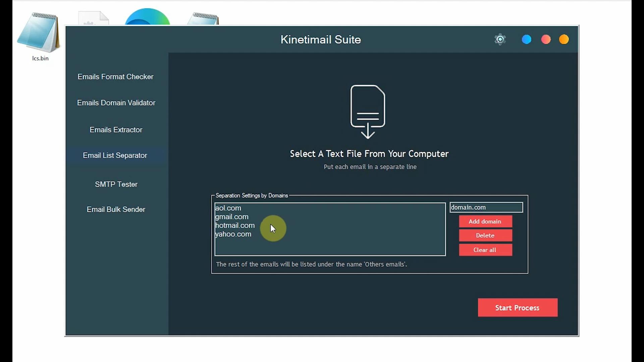Screen dimensions: 644x362
Task: Open the Email List Separator
Action: (115, 155)
